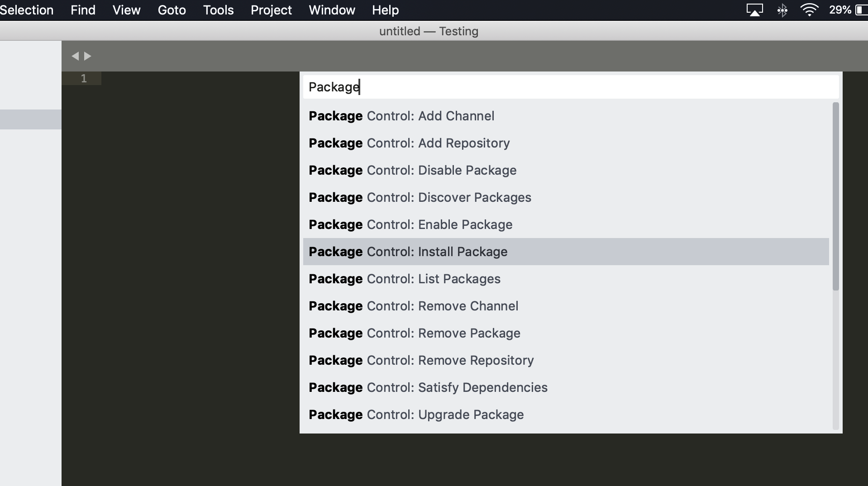
Task: Select Package Control: Satisfy Dependencies
Action: pyautogui.click(x=428, y=388)
